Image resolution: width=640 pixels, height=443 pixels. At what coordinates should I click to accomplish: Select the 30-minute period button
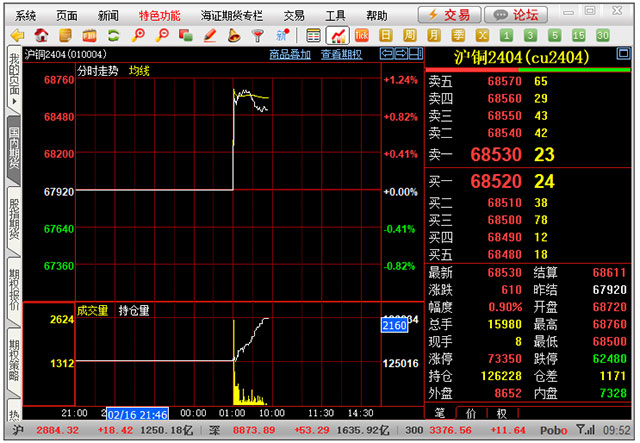603,36
